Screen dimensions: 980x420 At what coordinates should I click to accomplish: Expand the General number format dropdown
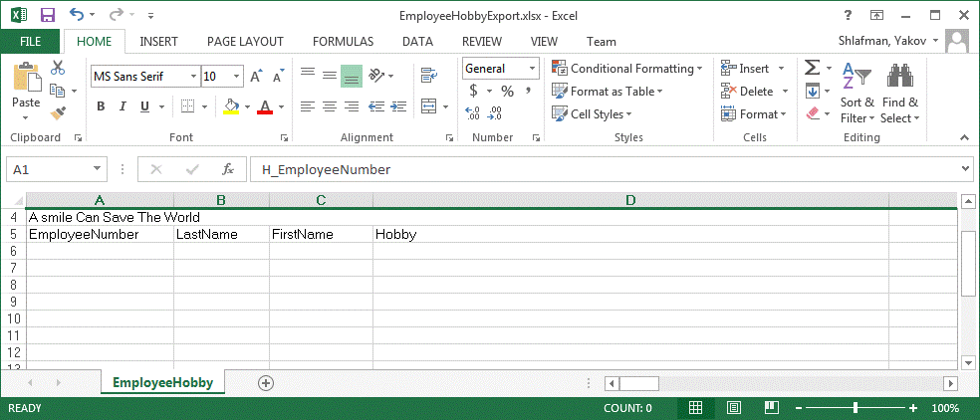coord(532,69)
